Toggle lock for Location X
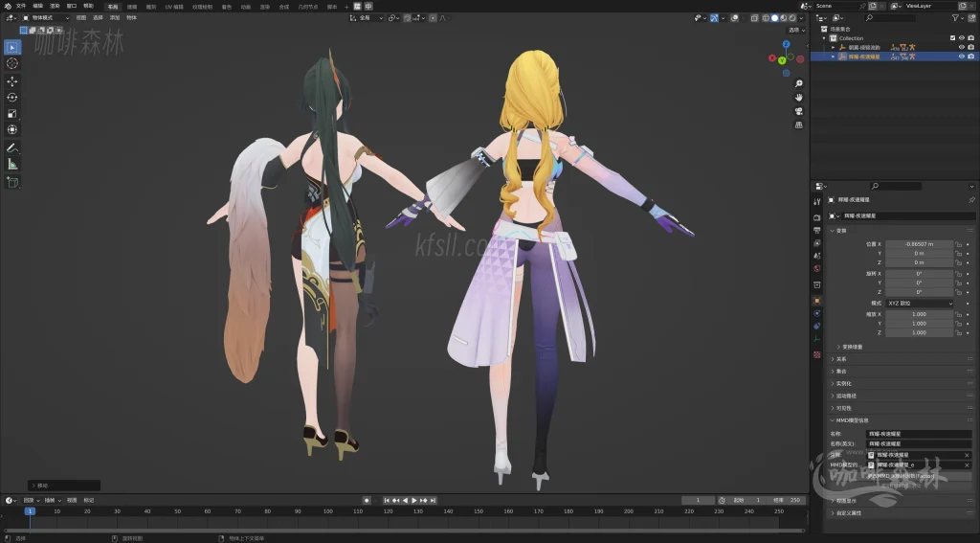 tap(958, 244)
